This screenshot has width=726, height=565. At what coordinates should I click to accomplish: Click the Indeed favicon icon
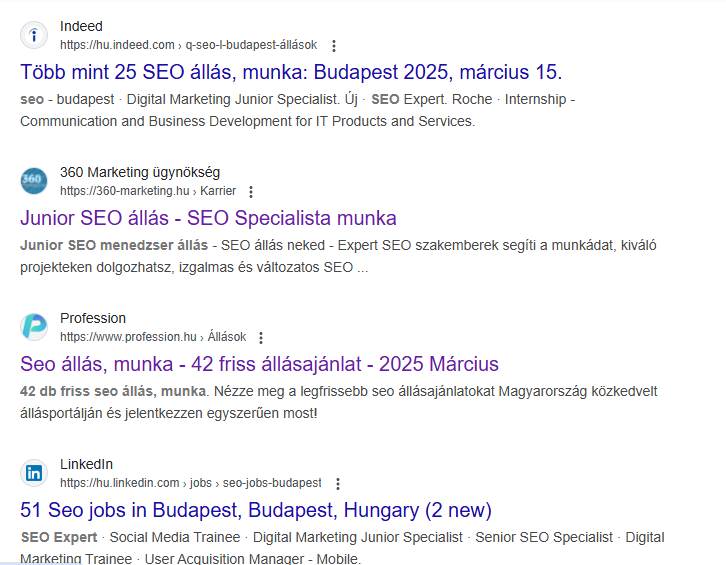[x=34, y=36]
